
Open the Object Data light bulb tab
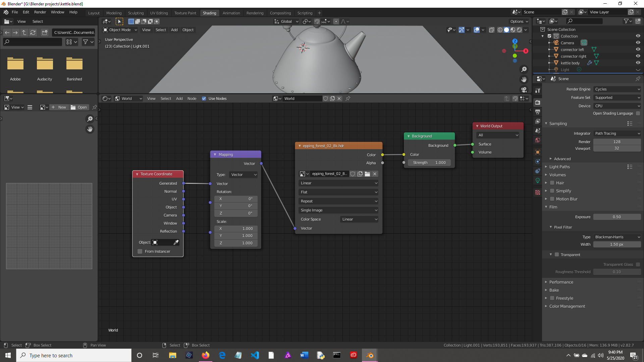click(538, 180)
